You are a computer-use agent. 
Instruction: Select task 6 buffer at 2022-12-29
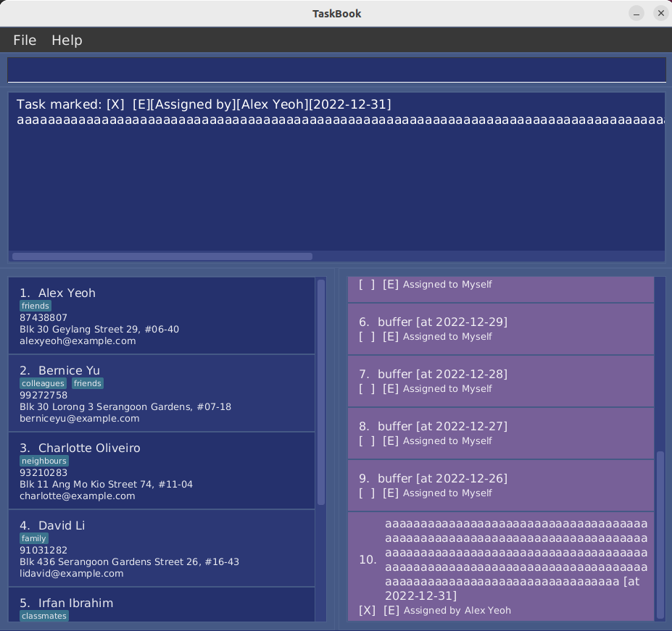tap(501, 329)
